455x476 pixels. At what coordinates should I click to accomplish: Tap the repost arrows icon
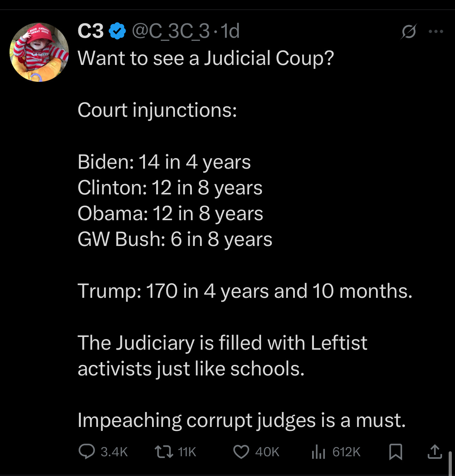tap(164, 452)
